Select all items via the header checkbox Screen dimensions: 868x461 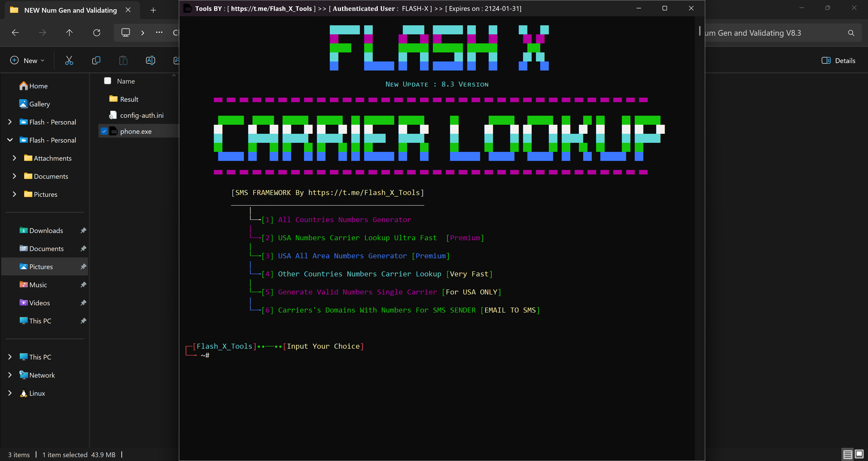(x=108, y=80)
